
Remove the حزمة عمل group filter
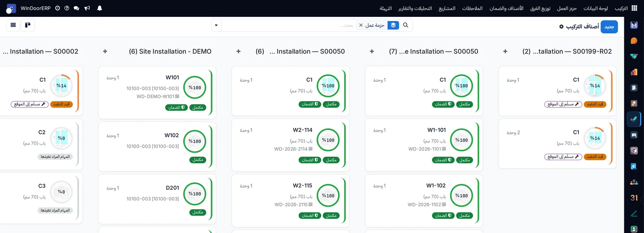click(x=361, y=25)
